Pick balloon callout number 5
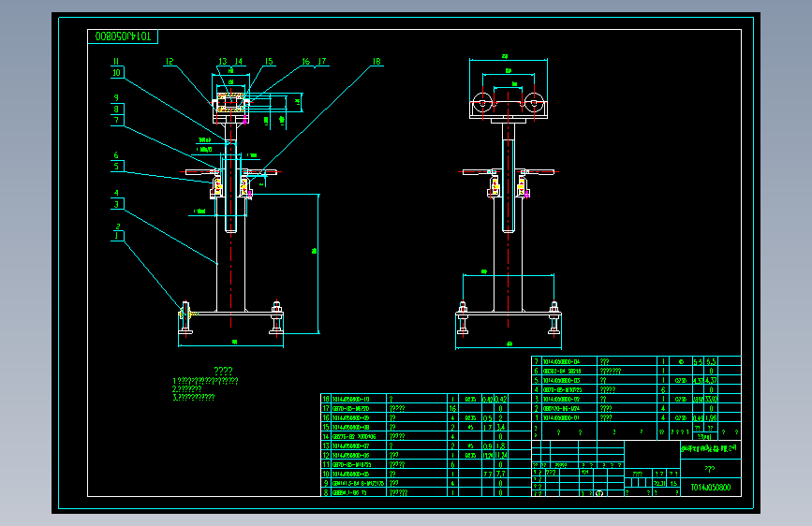 point(116,166)
